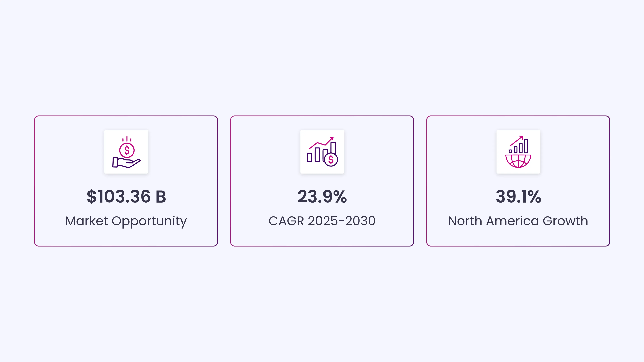
Task: Click the half globe in North America icon
Action: coord(518,161)
